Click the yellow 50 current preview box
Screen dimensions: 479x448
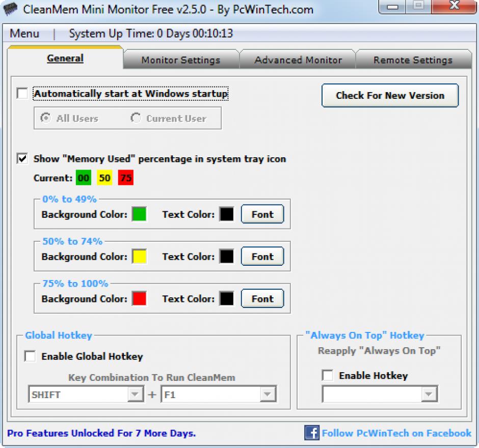pyautogui.click(x=104, y=178)
